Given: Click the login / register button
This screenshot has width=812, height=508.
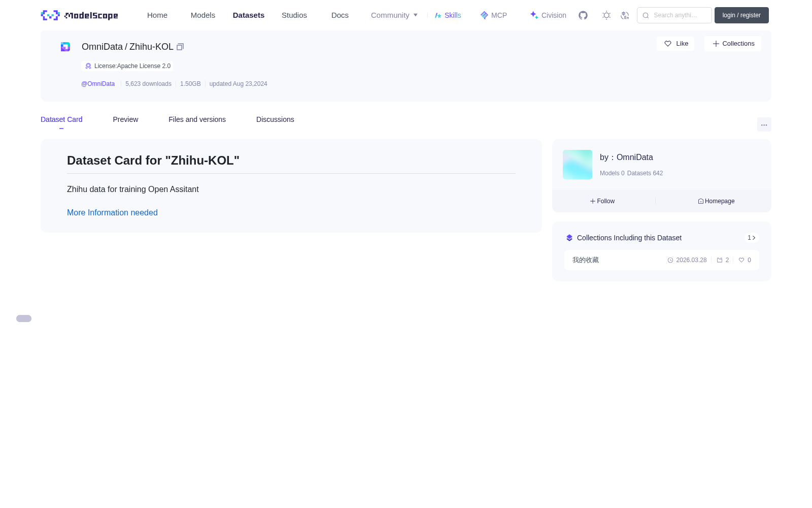Looking at the screenshot, I should 741,15.
